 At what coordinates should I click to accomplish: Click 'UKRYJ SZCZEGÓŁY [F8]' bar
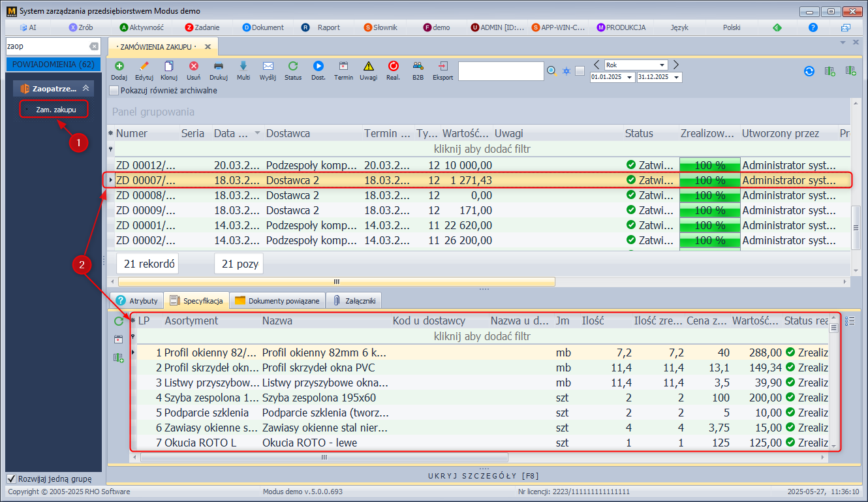[x=484, y=475]
